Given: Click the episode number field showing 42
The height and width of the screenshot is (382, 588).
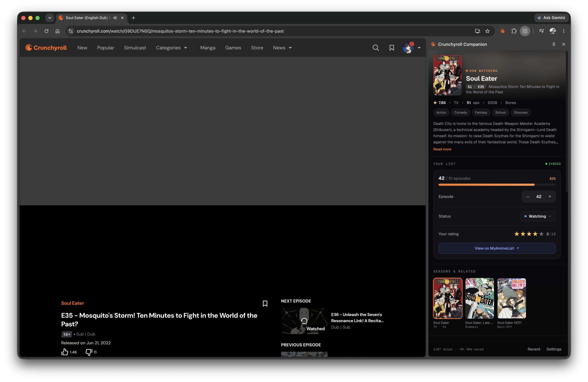Looking at the screenshot, I should 539,197.
